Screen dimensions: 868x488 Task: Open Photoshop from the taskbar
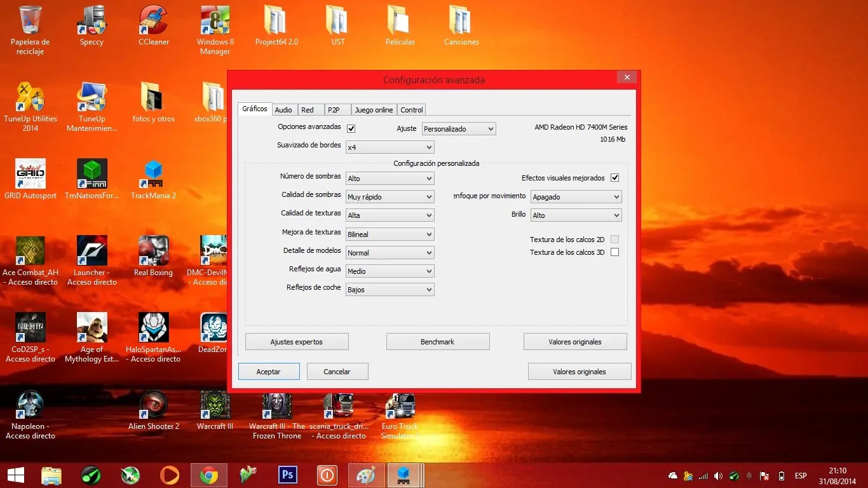[x=288, y=475]
